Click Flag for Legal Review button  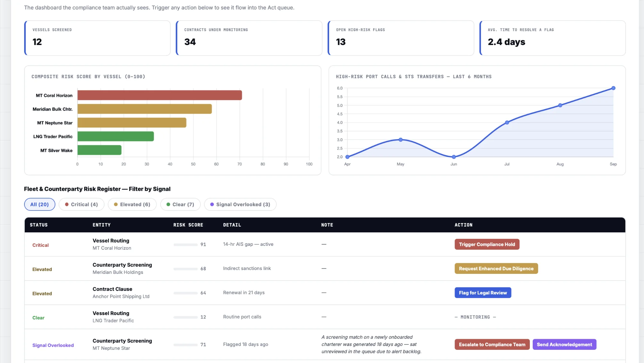point(483,293)
